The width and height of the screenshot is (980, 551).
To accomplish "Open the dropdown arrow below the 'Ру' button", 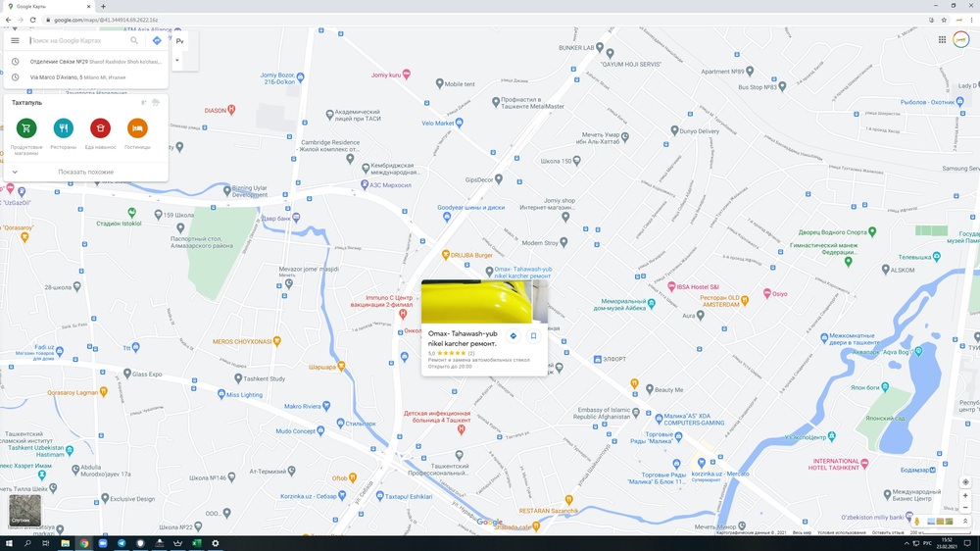I will point(177,60).
